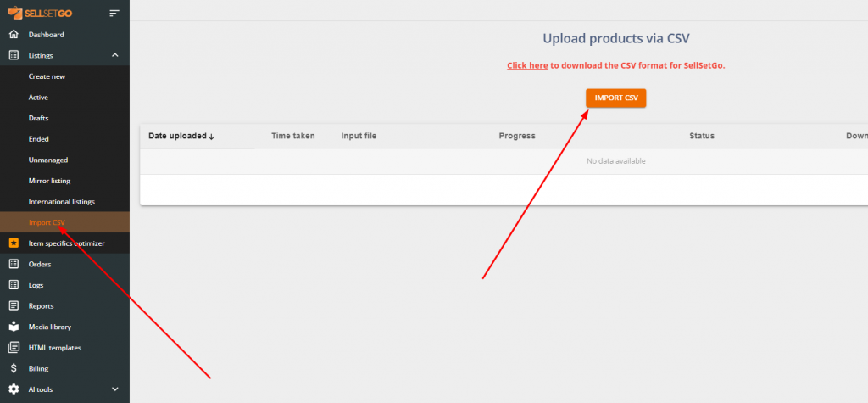
Task: Click the HTML templates icon
Action: (13, 347)
